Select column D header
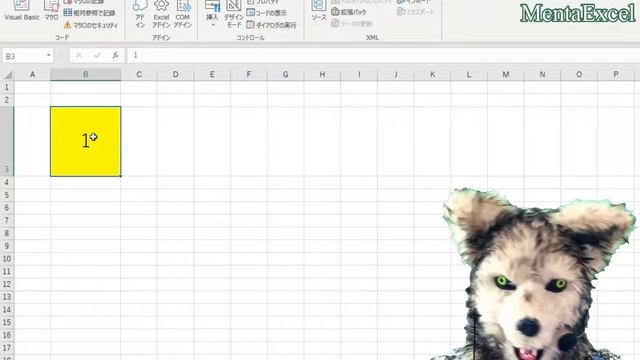This screenshot has width=640, height=360. pos(176,75)
